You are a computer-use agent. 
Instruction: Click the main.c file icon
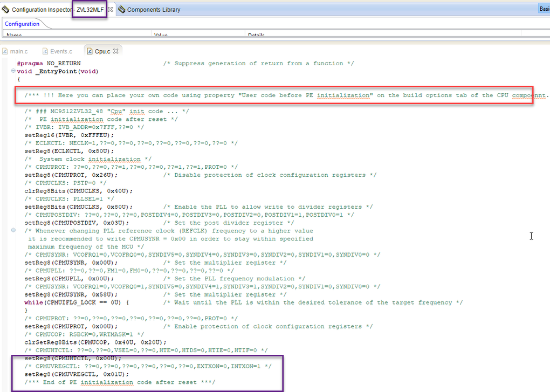click(5, 51)
